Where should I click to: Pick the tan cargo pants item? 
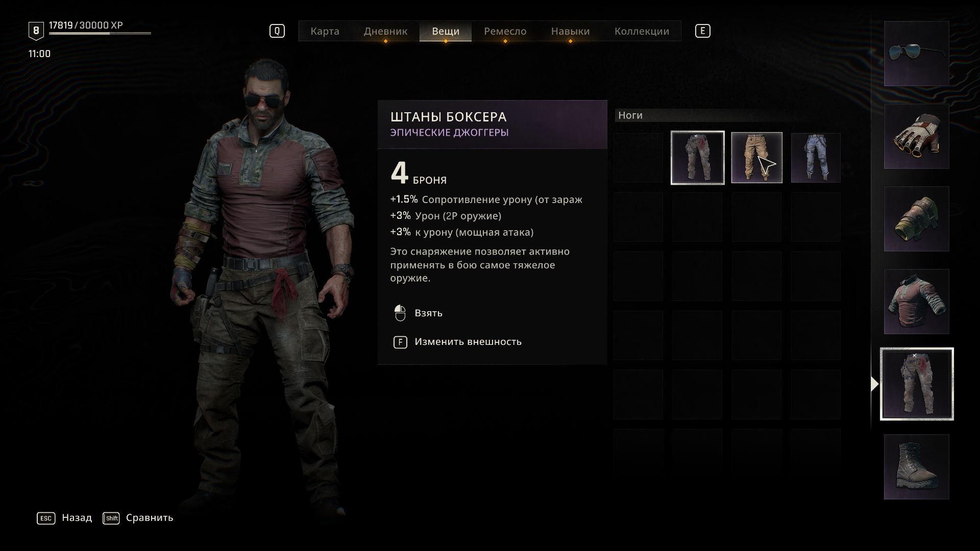(x=756, y=158)
